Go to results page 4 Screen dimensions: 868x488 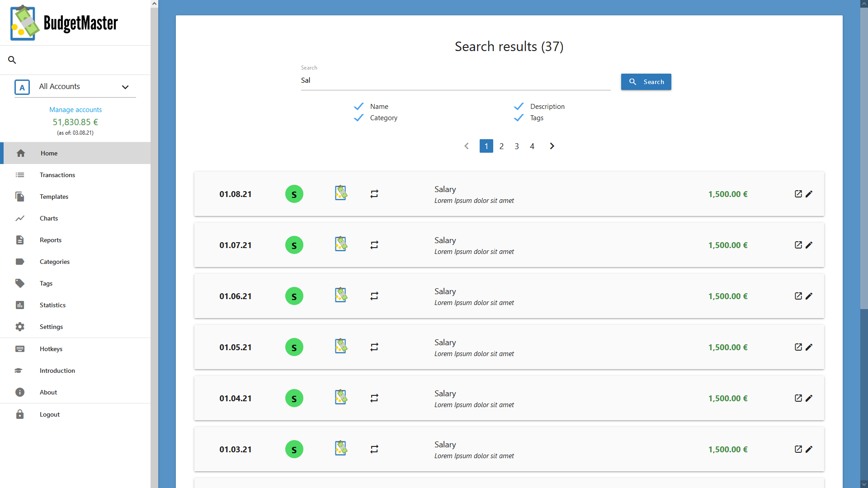(532, 146)
